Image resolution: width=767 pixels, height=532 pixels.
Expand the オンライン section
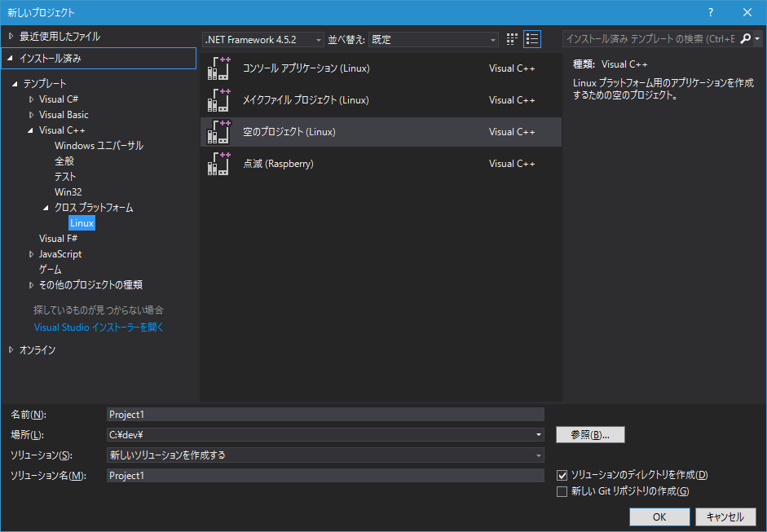point(11,350)
